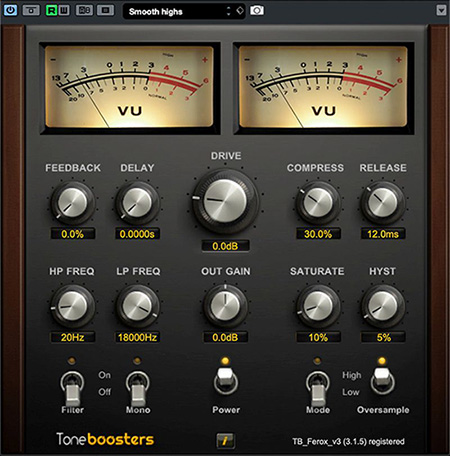Click the second toolbar icon next to power
Viewport: 450px width, 456px height.
click(31, 10)
